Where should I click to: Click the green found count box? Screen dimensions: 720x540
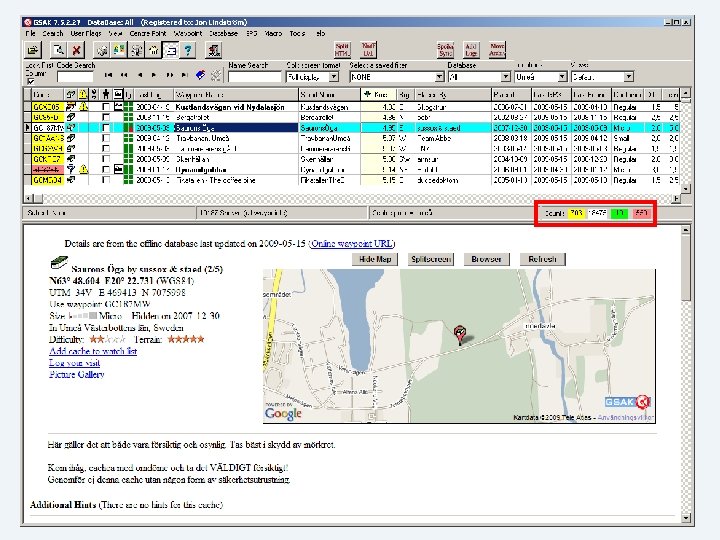click(618, 214)
